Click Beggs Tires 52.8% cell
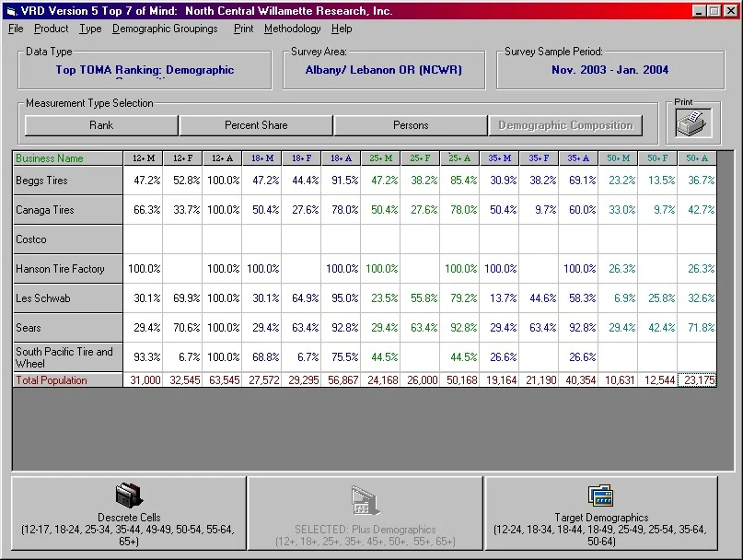The image size is (743, 560). click(x=182, y=181)
